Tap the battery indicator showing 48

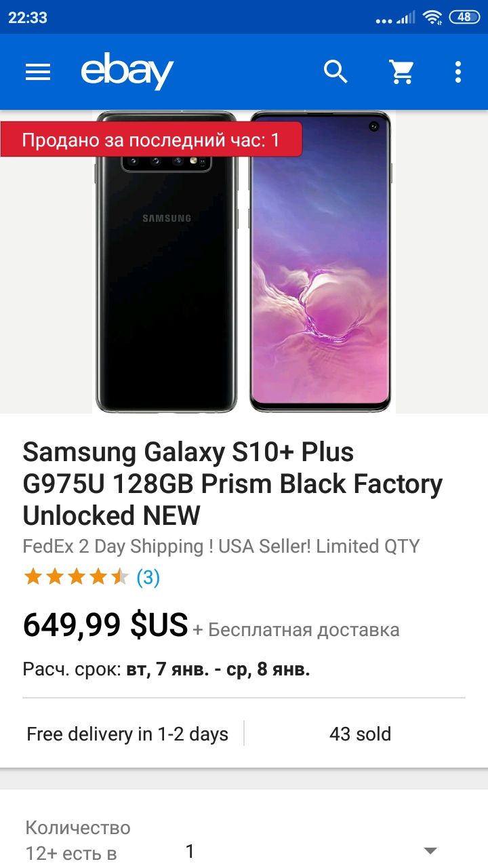click(465, 18)
